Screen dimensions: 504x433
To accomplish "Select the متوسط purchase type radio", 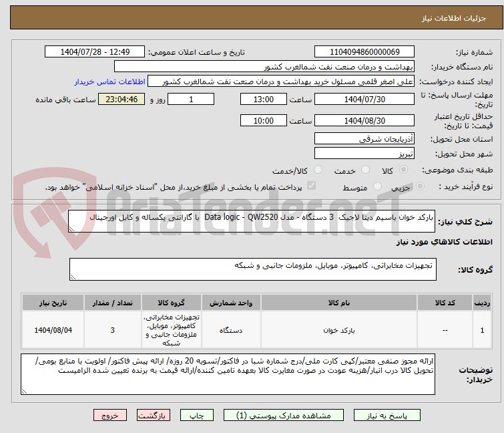I will coord(377,186).
